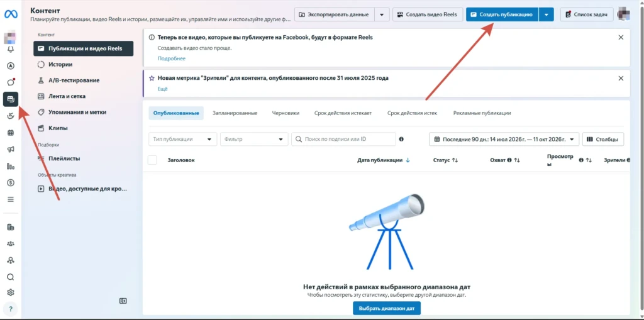The image size is (644, 320).
Task: Open Список задач button
Action: pyautogui.click(x=587, y=14)
